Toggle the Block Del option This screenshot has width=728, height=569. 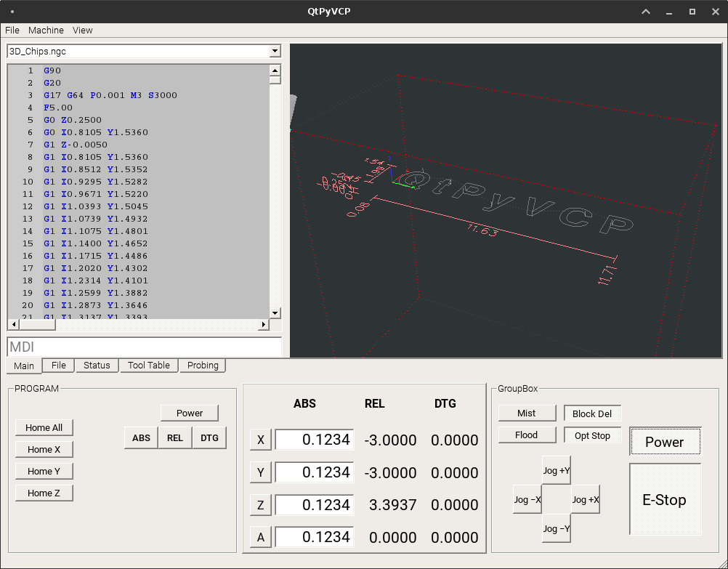[x=592, y=413]
